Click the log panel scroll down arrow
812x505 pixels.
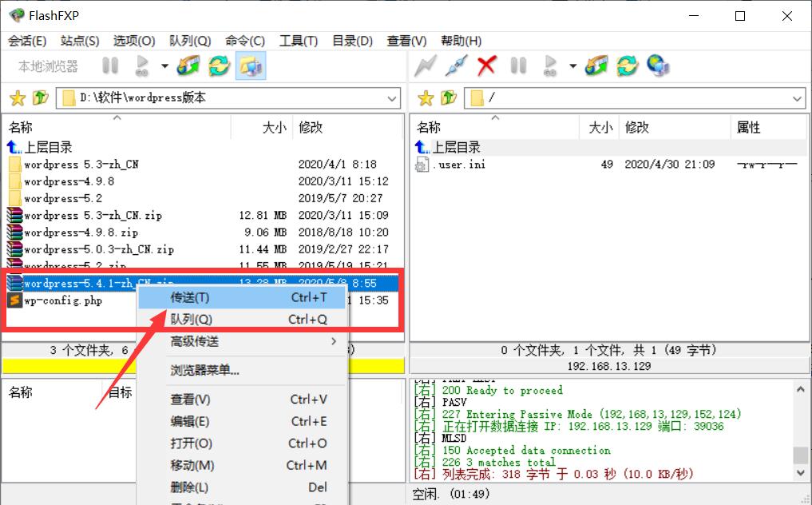[800, 473]
